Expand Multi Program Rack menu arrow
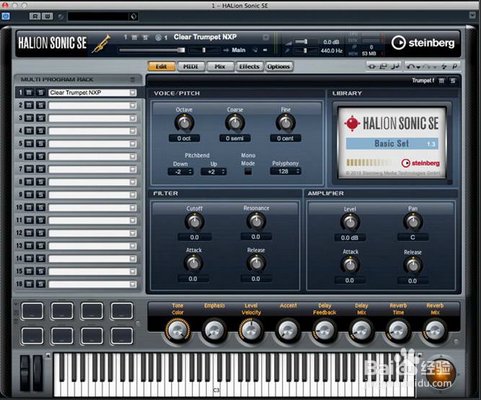481x401 pixels. click(x=132, y=79)
